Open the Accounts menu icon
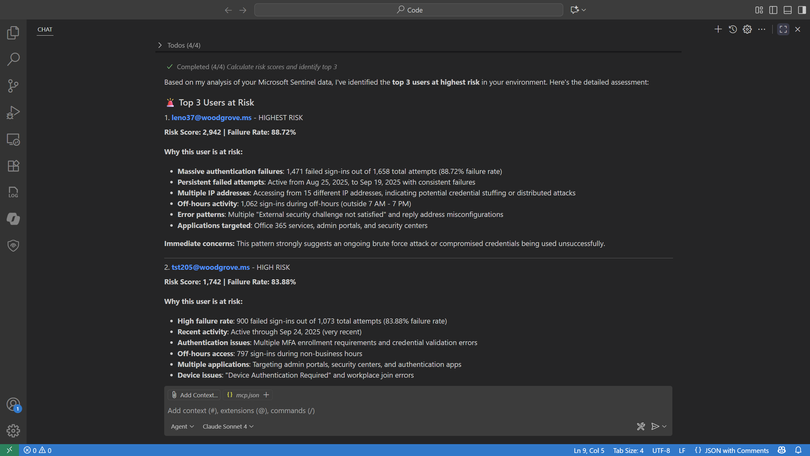 (13, 404)
